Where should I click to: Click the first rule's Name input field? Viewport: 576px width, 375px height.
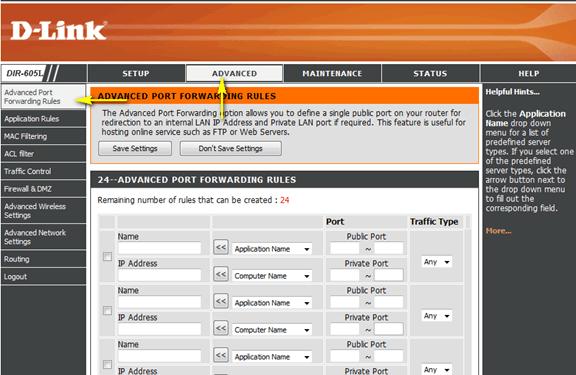click(x=159, y=248)
